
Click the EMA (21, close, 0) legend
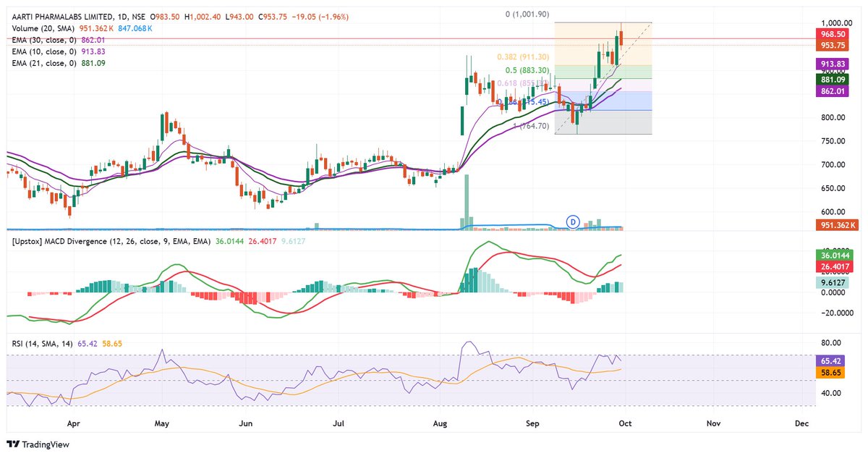(46, 63)
